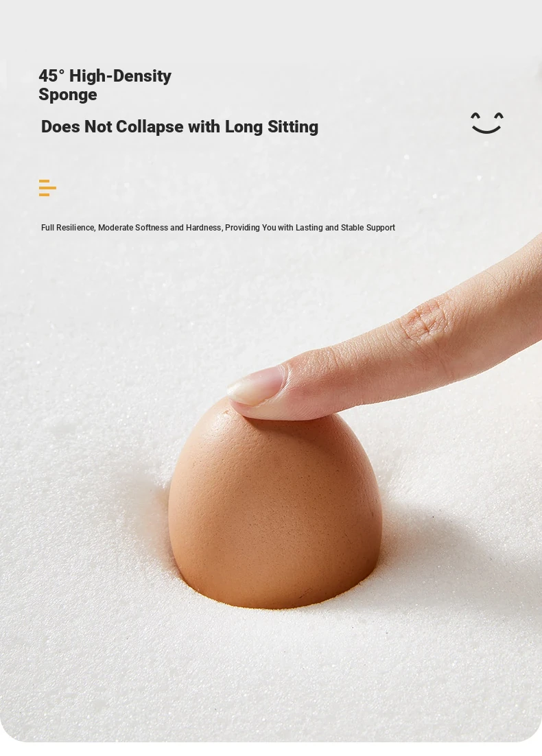Click the words 'Long Sitting'
542x756 pixels.
click(x=272, y=127)
